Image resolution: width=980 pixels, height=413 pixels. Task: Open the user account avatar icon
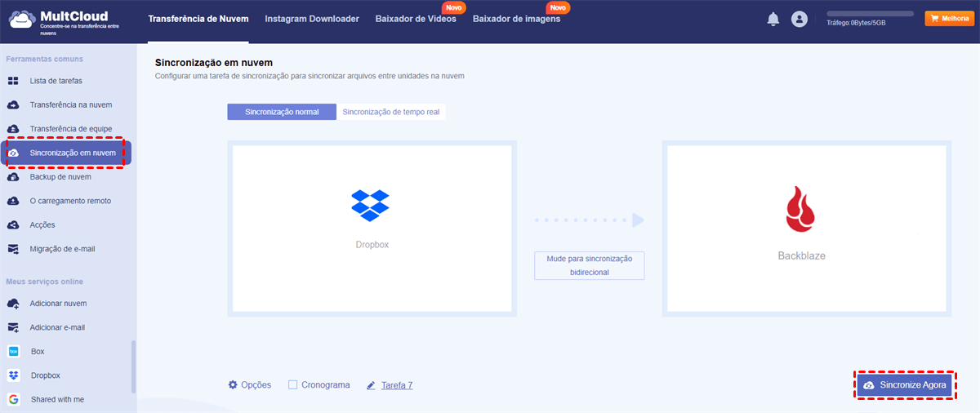800,19
